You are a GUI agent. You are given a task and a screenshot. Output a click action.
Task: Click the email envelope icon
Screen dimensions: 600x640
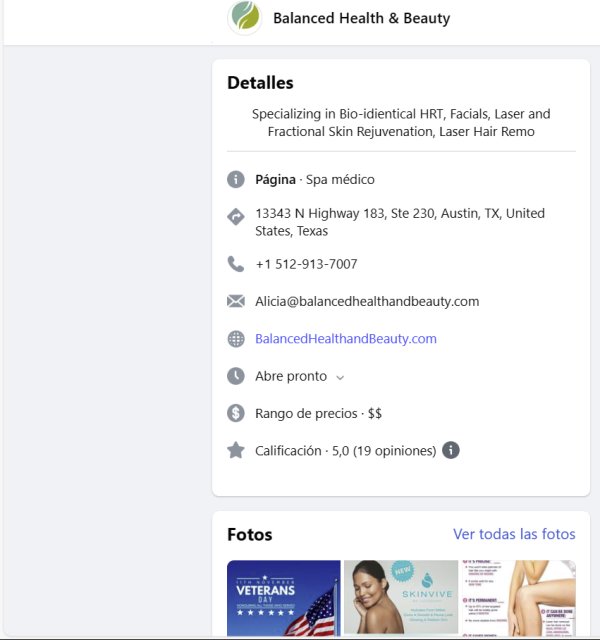[236, 301]
